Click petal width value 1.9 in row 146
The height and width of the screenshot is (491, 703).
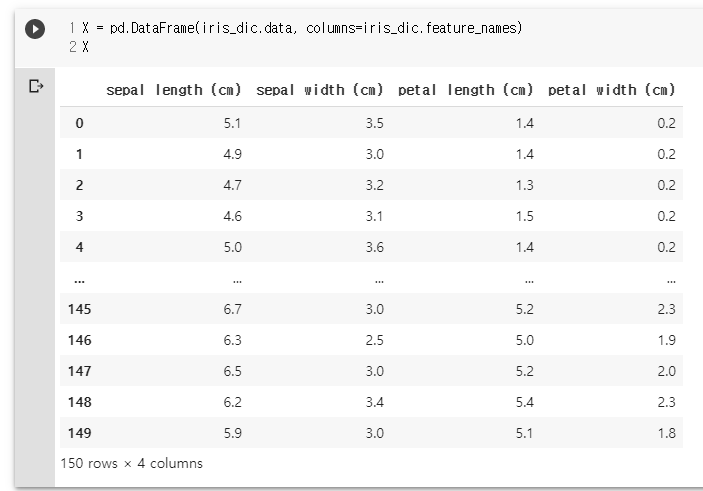[x=666, y=340]
